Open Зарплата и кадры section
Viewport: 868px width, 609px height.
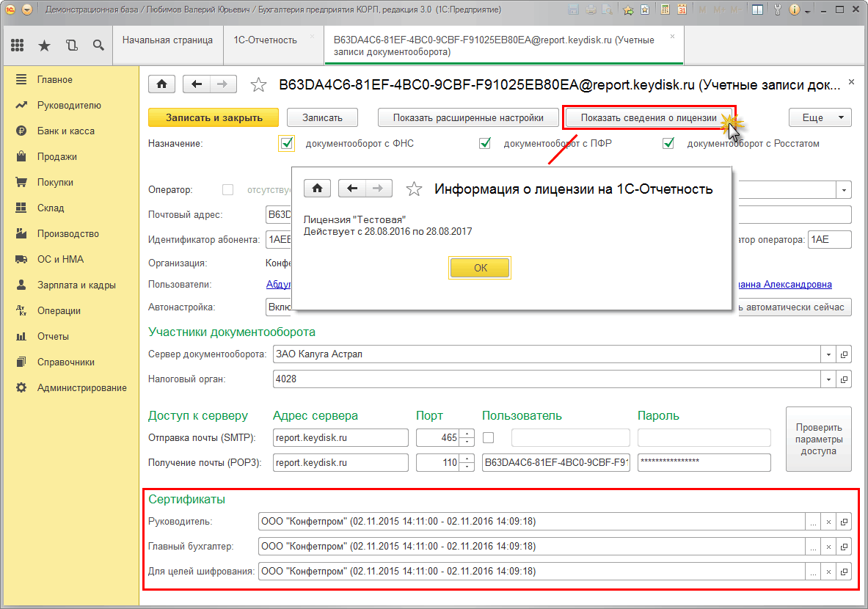76,285
